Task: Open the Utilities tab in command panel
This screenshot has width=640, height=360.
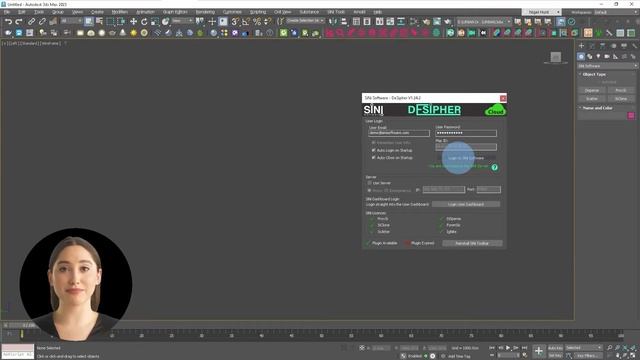Action: coord(634,46)
